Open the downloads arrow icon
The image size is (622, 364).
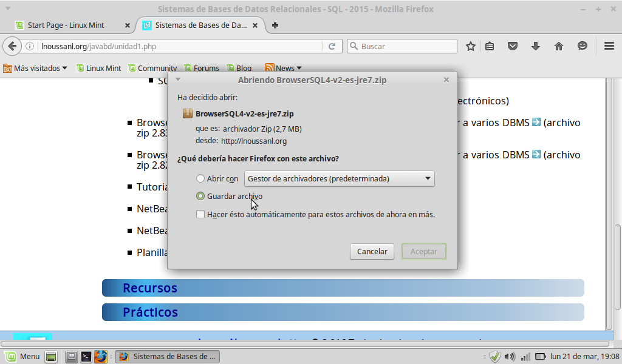click(536, 46)
